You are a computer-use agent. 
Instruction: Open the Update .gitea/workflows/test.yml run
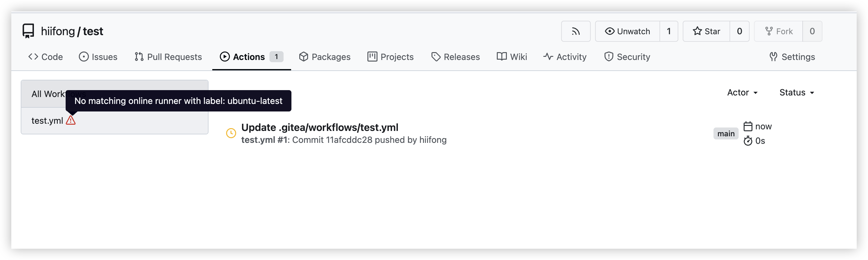click(319, 127)
